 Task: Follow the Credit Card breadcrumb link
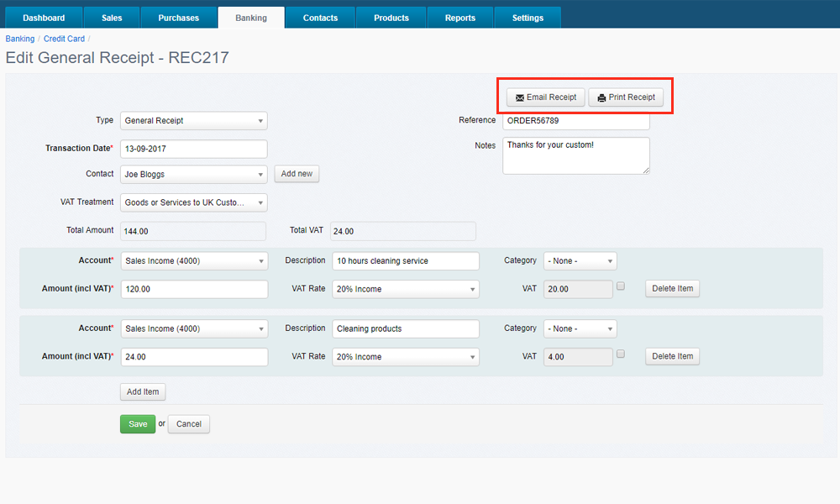point(64,39)
